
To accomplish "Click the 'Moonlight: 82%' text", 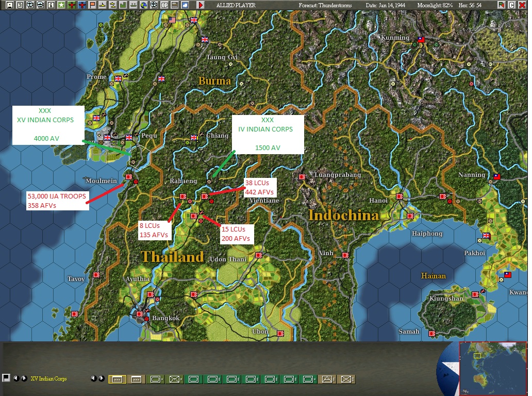I will 435,5.
